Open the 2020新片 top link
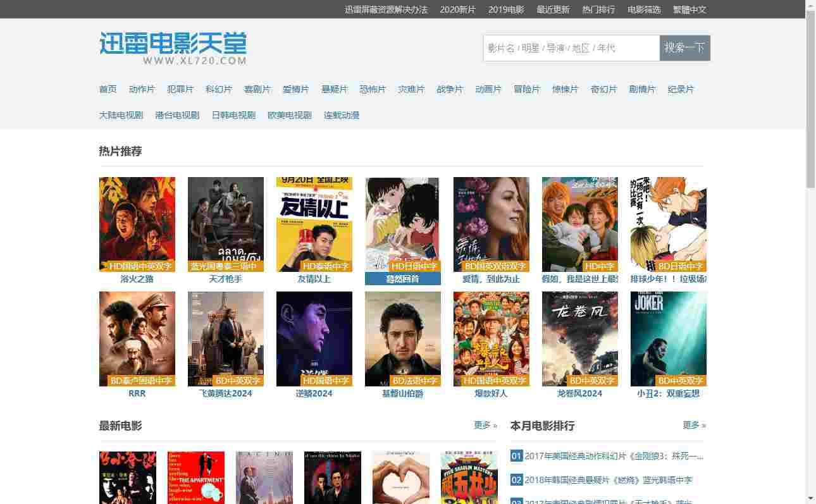816x504 pixels. pos(458,9)
